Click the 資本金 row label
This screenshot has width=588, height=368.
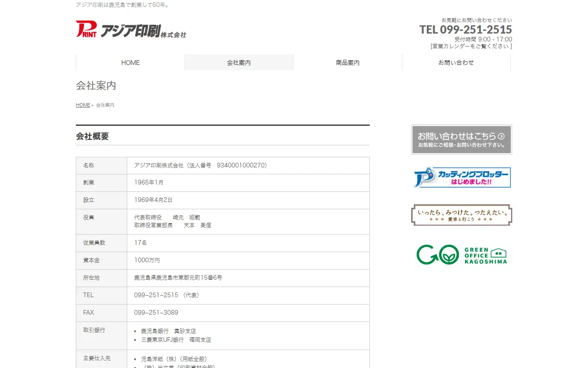coord(91,260)
